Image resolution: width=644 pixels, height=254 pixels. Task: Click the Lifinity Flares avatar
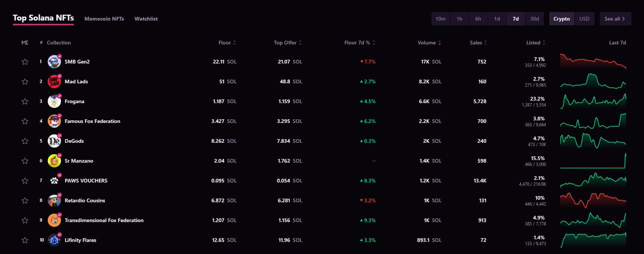[x=54, y=240]
